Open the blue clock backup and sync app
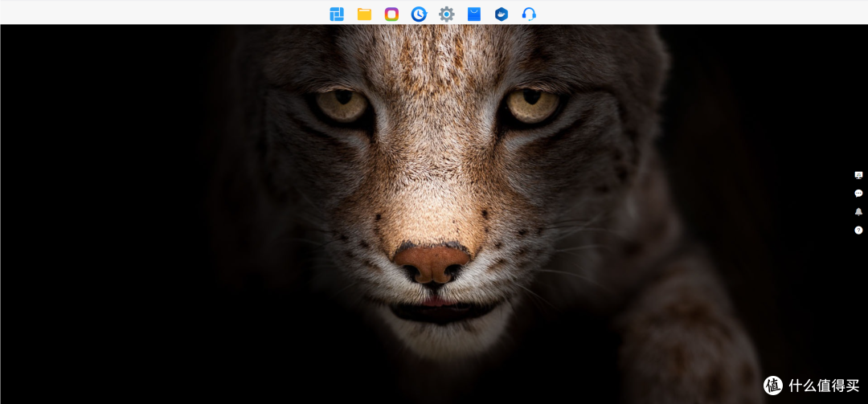868x404 pixels. (419, 14)
